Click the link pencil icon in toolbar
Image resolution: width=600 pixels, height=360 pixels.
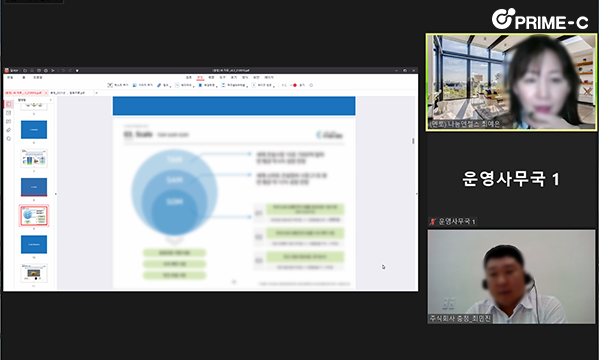coord(159,85)
